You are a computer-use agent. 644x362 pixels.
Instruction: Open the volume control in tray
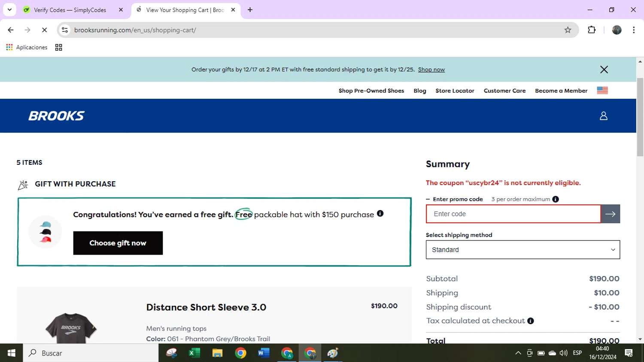coord(563,353)
